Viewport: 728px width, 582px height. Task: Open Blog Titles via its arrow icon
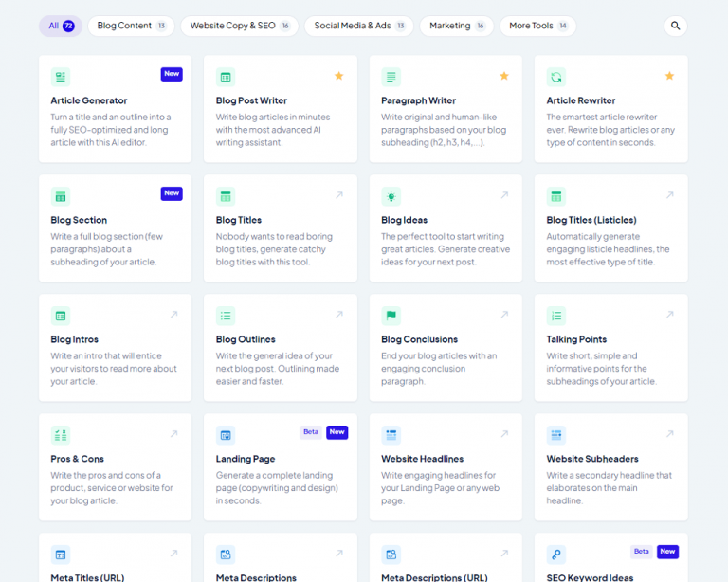coord(339,195)
